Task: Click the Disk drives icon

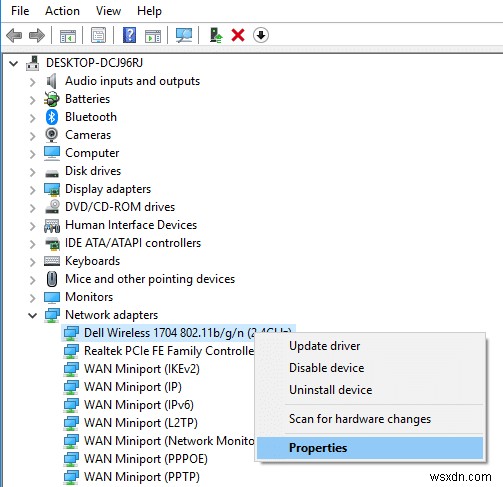Action: (52, 173)
